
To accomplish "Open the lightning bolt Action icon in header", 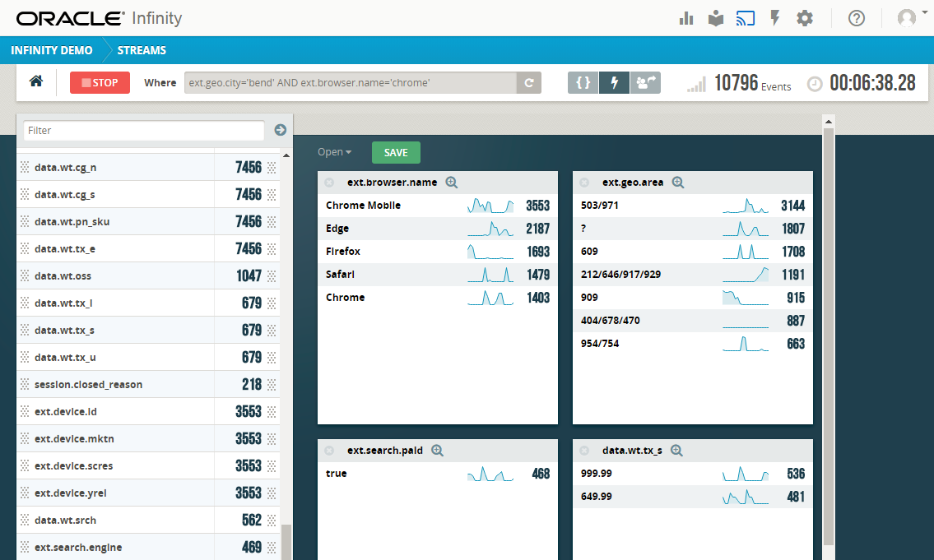I will coord(775,18).
